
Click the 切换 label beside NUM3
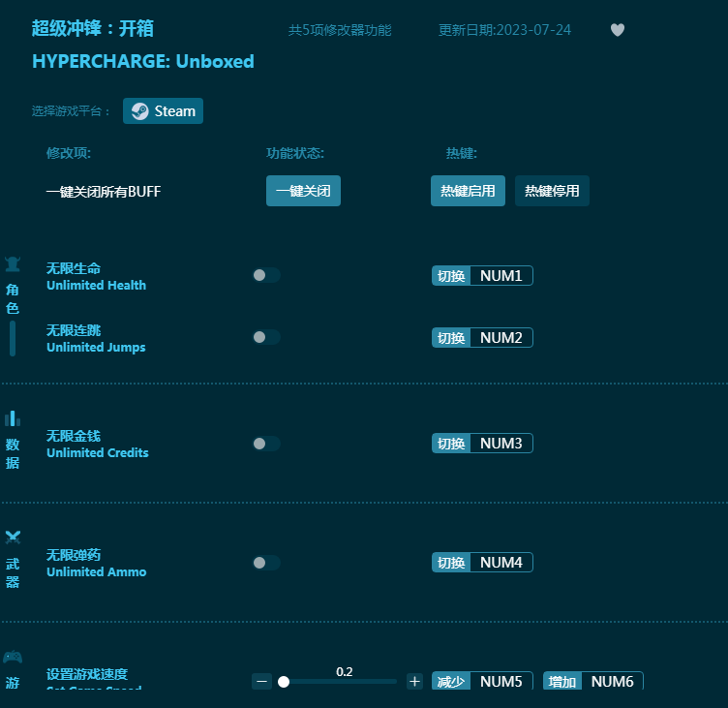click(x=451, y=444)
